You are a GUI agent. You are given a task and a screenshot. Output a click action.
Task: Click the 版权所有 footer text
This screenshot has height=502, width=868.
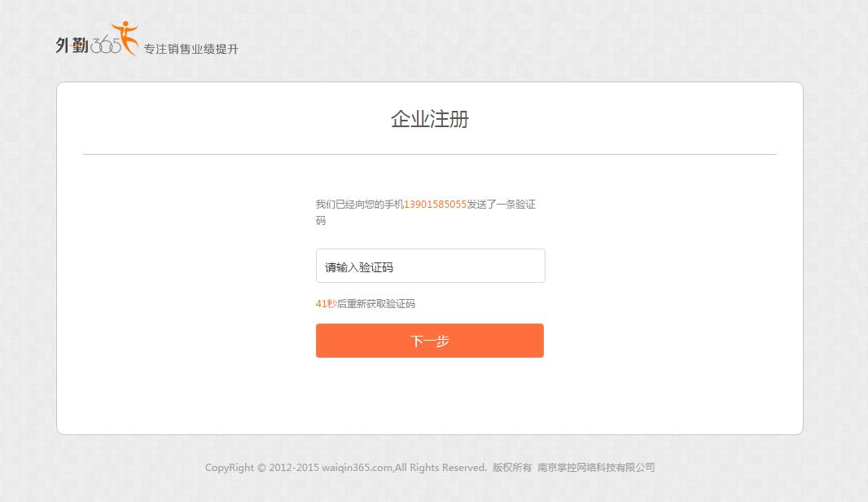pos(512,468)
